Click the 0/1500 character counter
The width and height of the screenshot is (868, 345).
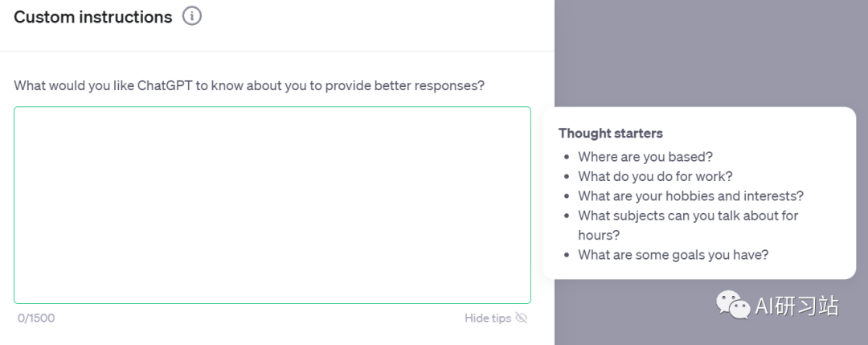point(36,318)
